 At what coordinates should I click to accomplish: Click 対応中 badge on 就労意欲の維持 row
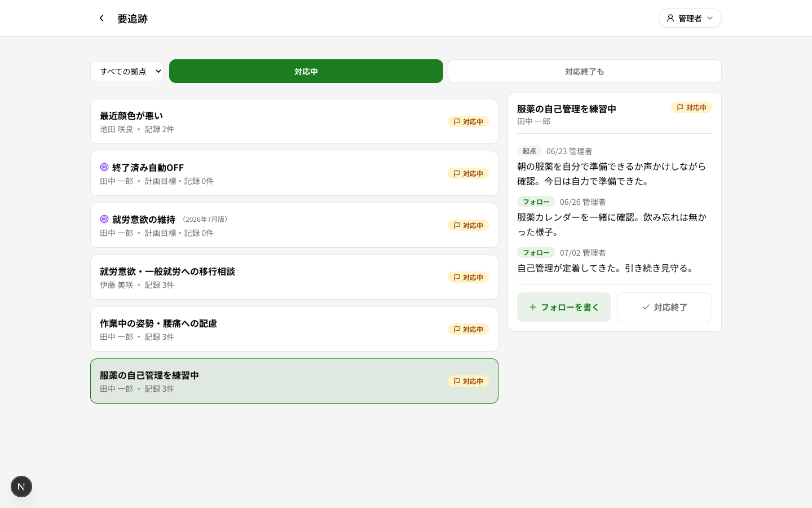[x=468, y=225]
